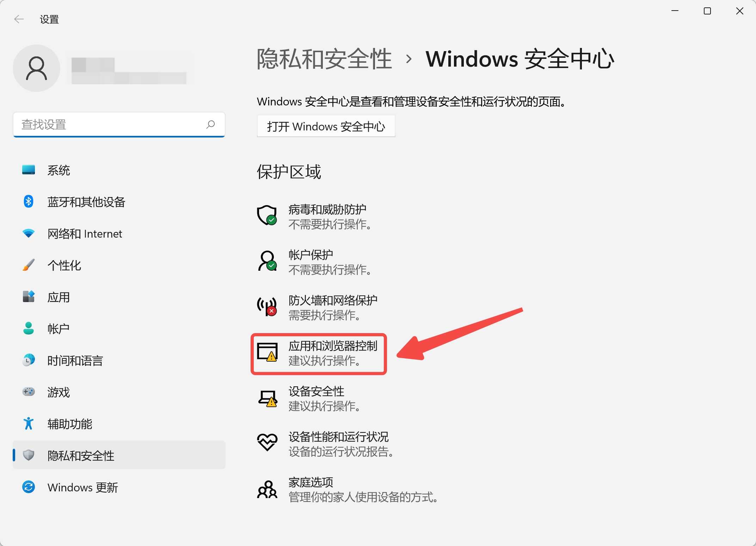Go to 个性化 settings
The width and height of the screenshot is (756, 546).
119,265
